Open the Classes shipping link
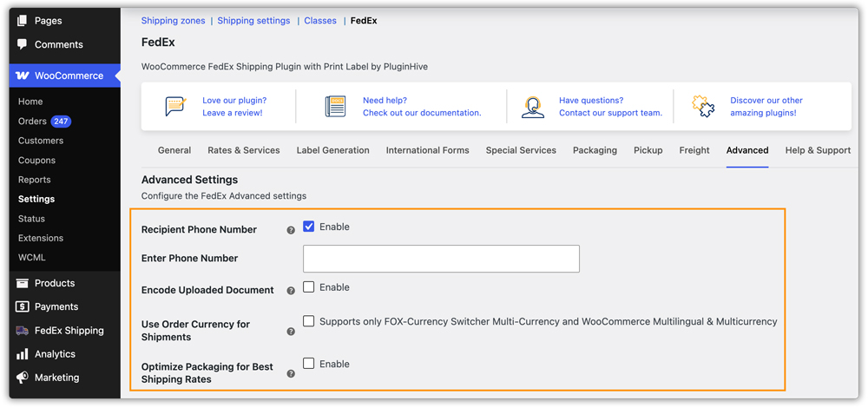This screenshot has width=868, height=408. pyautogui.click(x=320, y=21)
